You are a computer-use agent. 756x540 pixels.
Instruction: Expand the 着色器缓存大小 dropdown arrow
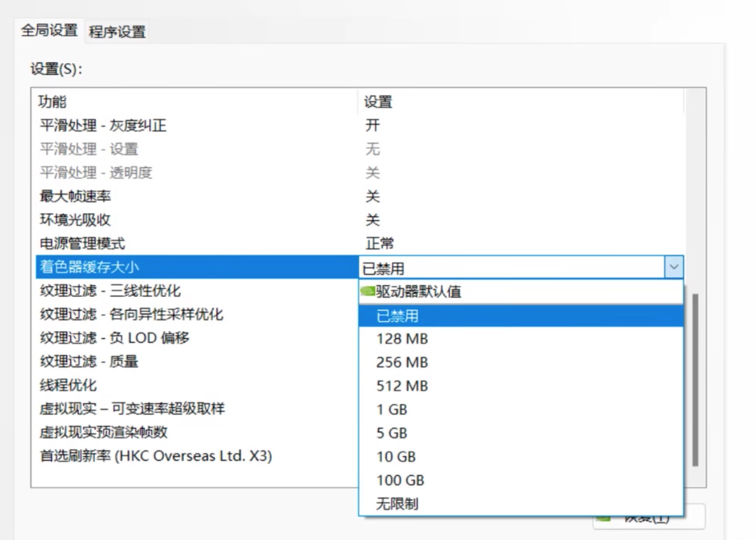674,267
